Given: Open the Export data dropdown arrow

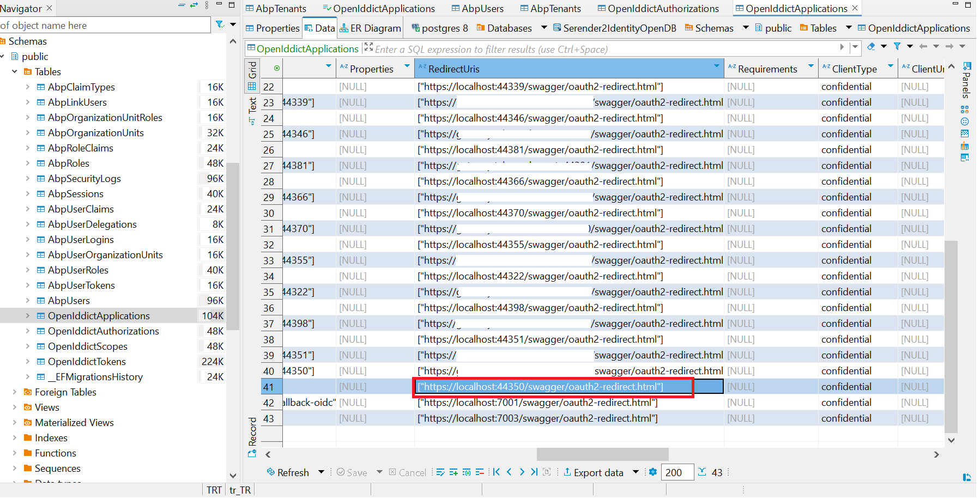Looking at the screenshot, I should [636, 472].
